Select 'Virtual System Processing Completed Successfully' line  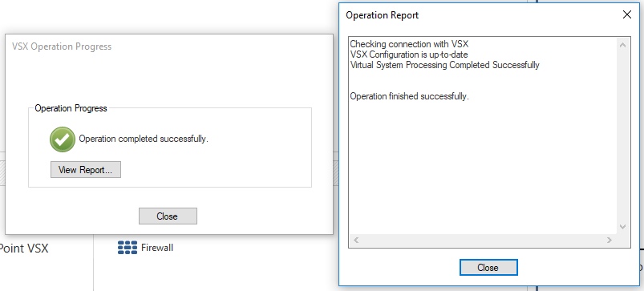(x=444, y=65)
